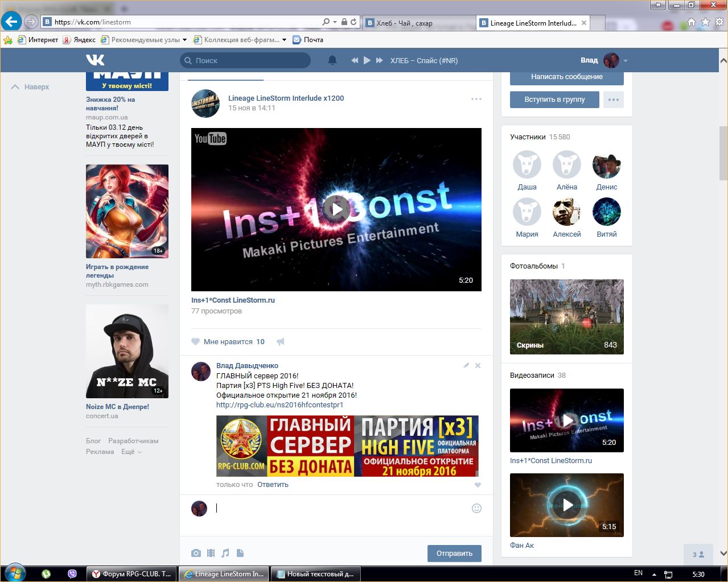This screenshot has width=728, height=582.
Task: Like the comment with its heart icon
Action: tap(478, 485)
